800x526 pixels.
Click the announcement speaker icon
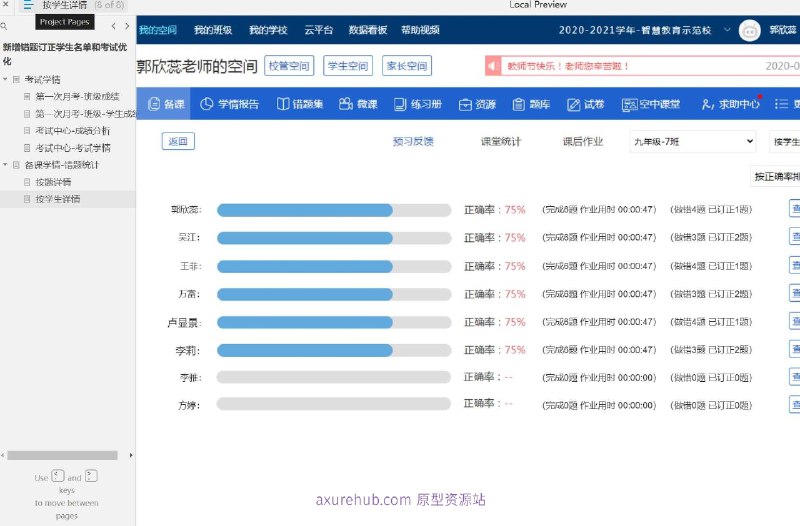pos(492,66)
